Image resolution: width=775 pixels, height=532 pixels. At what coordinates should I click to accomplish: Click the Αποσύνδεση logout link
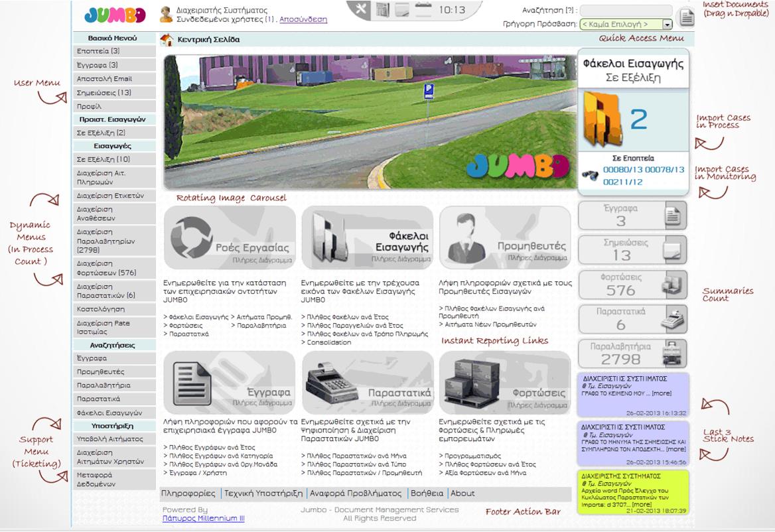coord(303,19)
